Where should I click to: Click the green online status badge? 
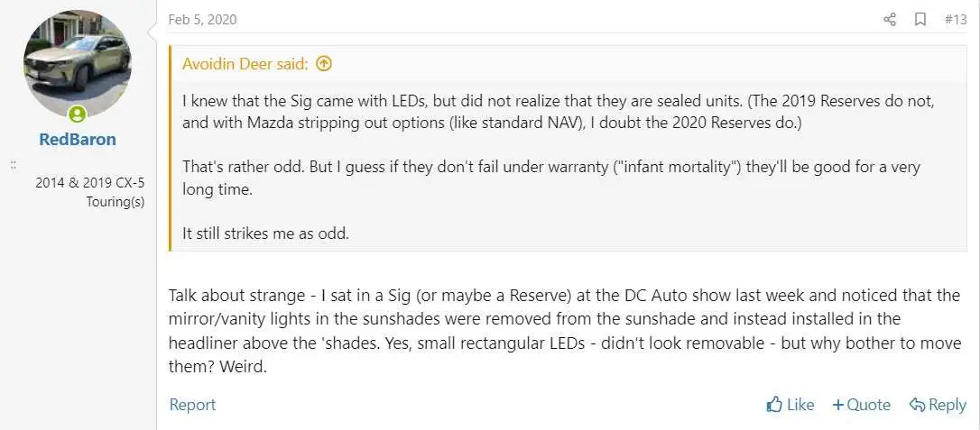click(x=78, y=114)
